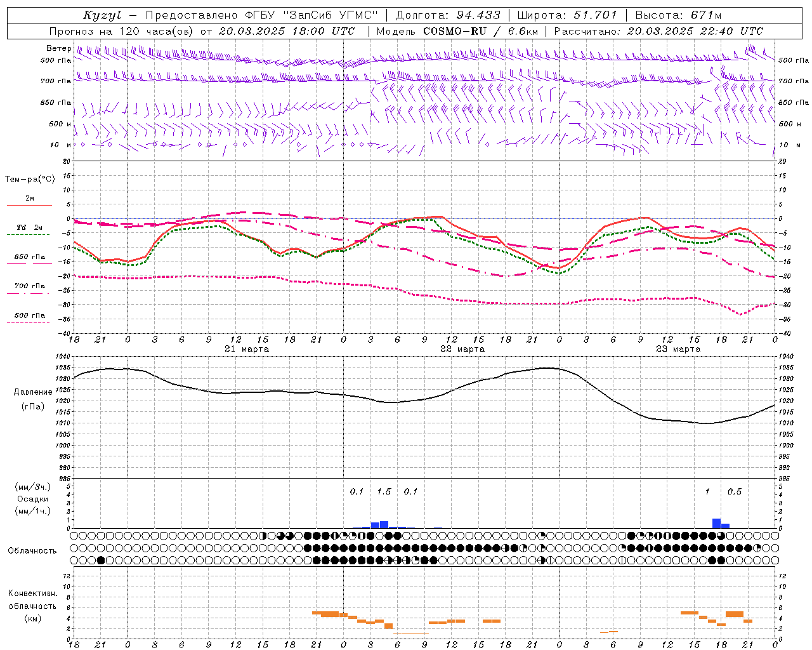Click the text "Предоставлено ФГБУ ЗапСиб УГМС"
Image resolution: width=812 pixels, height=650 pixels.
(x=262, y=15)
